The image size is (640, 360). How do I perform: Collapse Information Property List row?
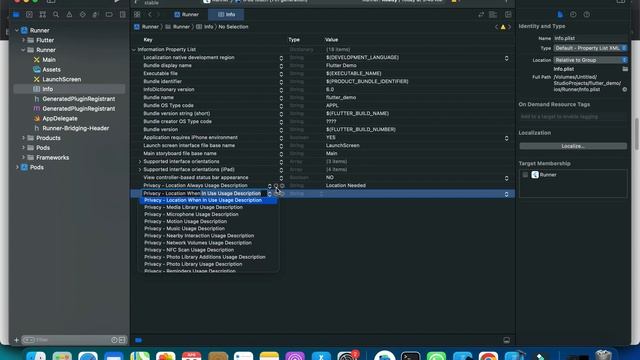click(134, 49)
